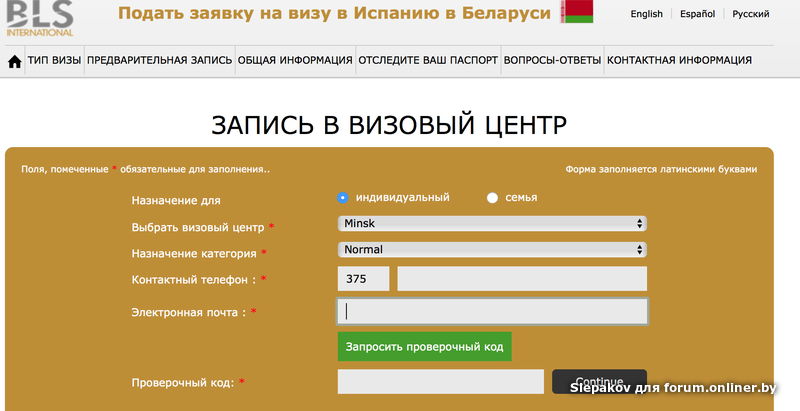Click the BLS International logo

37,16
